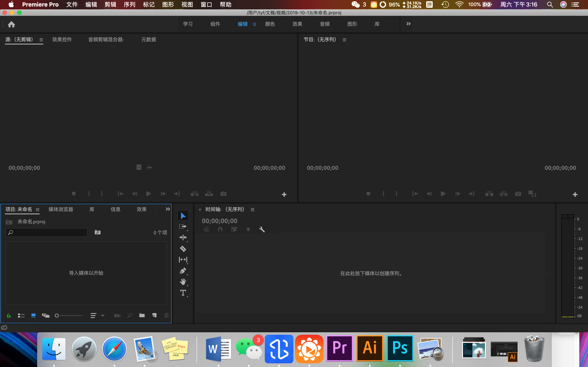The image size is (588, 367).
Task: Select the Hand tool
Action: coord(183,281)
